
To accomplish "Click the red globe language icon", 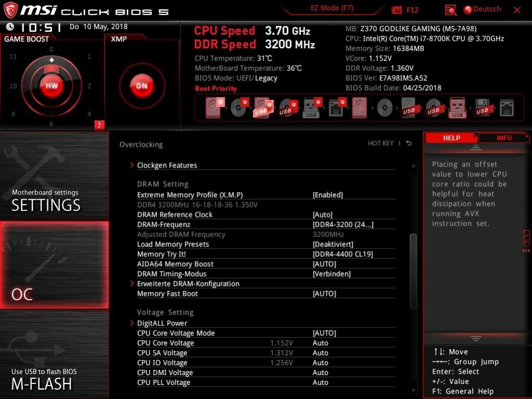I will pyautogui.click(x=468, y=10).
